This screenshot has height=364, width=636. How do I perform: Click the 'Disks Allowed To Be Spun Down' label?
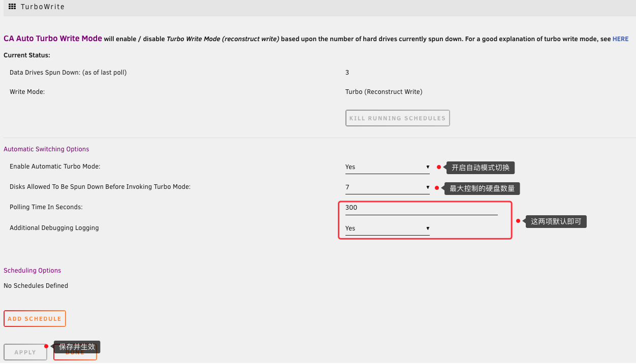100,187
